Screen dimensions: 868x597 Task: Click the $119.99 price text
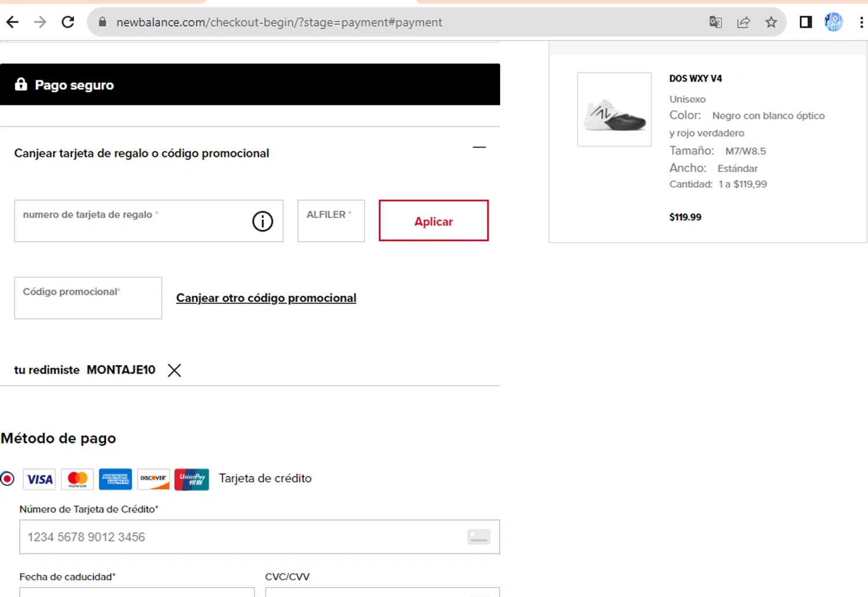pos(685,217)
